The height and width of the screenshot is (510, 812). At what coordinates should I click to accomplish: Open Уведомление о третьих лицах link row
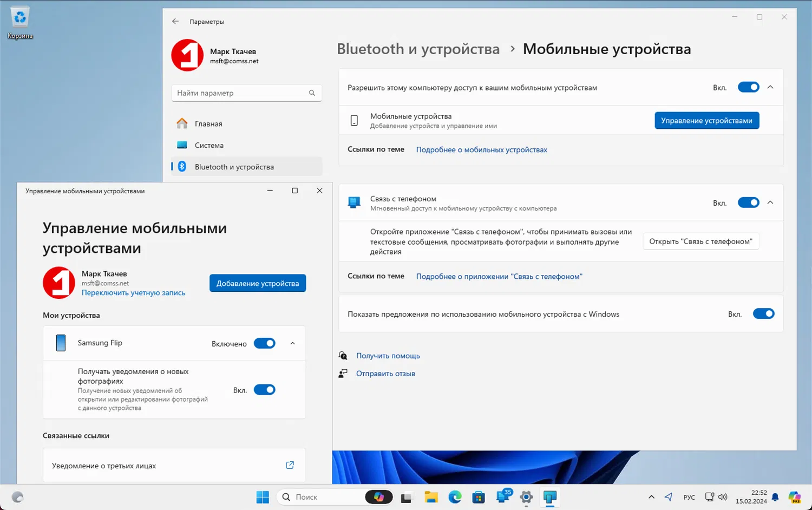click(174, 466)
